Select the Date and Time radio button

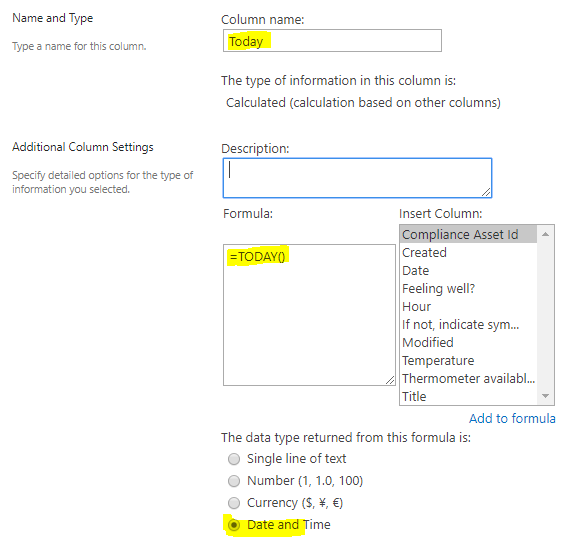point(234,525)
